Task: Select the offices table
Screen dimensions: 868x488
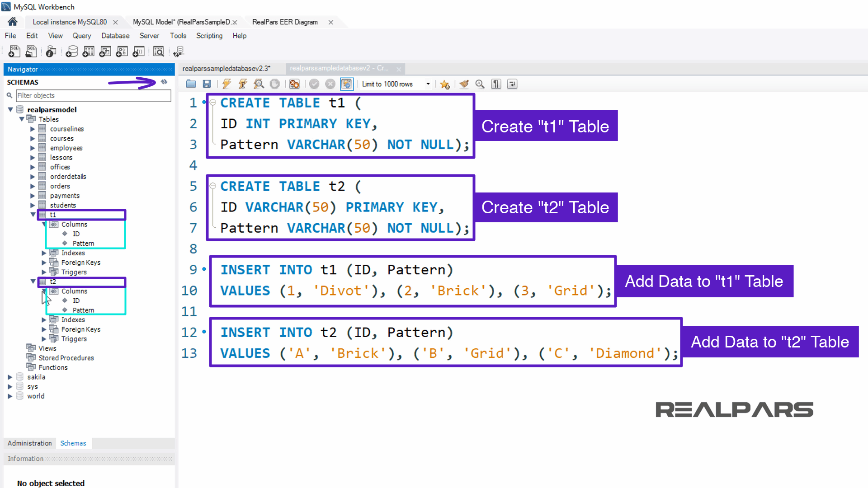Action: 60,167
